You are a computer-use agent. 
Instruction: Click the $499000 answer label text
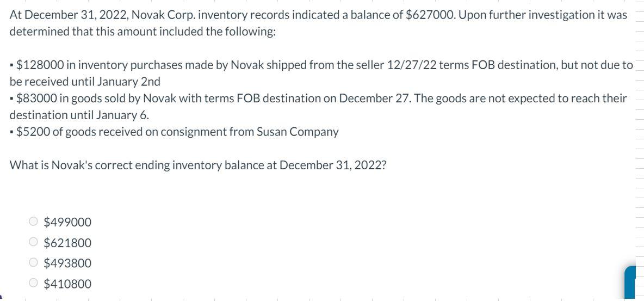(x=67, y=222)
